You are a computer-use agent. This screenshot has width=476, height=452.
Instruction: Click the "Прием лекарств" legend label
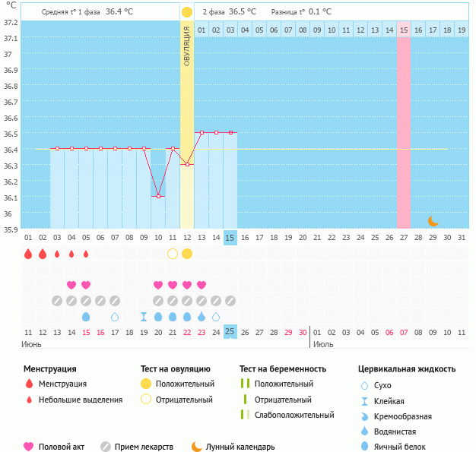click(144, 447)
